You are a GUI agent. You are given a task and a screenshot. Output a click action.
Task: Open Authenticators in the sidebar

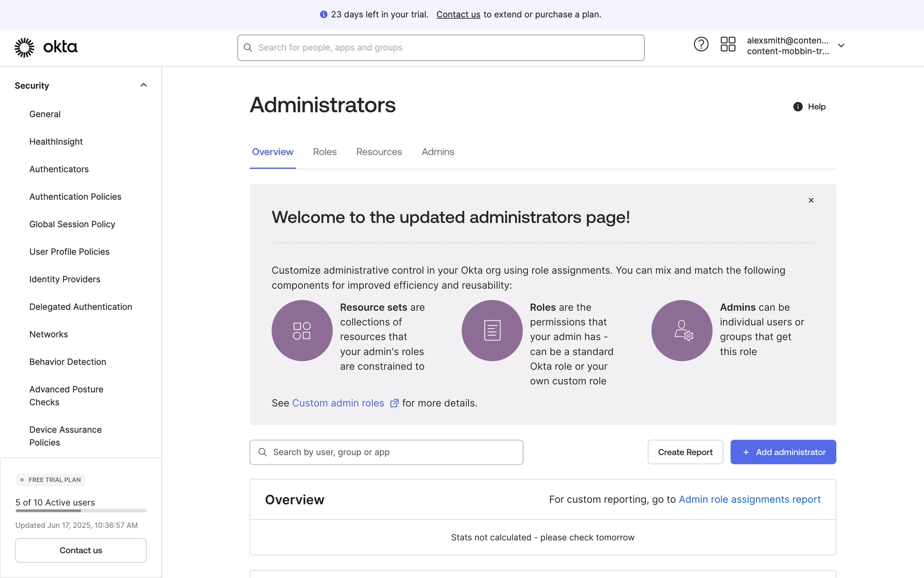(59, 169)
